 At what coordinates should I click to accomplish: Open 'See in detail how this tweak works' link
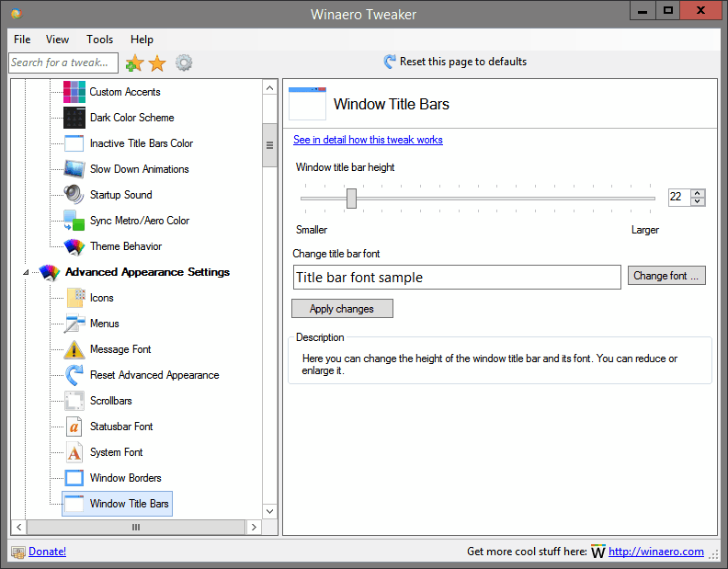(368, 140)
